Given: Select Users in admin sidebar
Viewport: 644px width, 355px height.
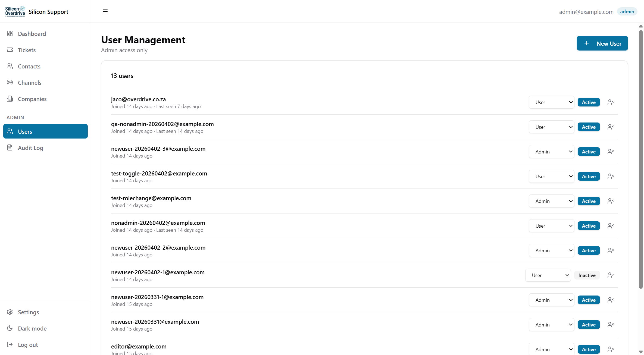Looking at the screenshot, I should (x=45, y=131).
